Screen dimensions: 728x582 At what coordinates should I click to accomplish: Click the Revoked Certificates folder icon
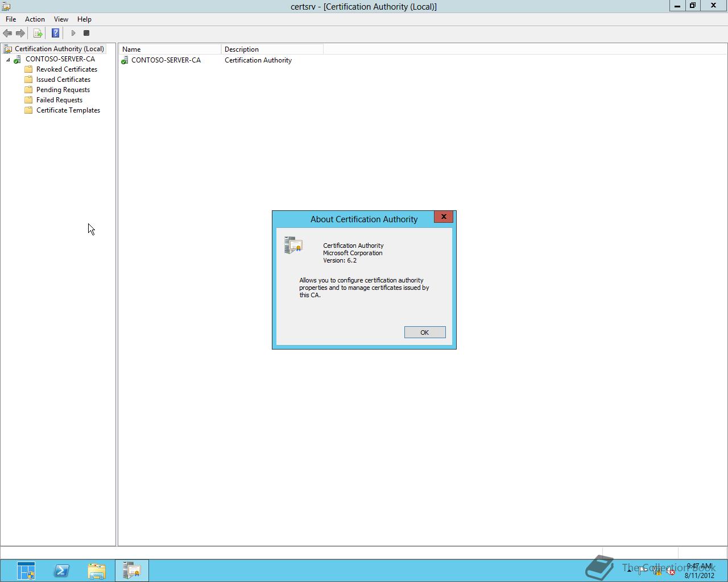pyautogui.click(x=28, y=69)
